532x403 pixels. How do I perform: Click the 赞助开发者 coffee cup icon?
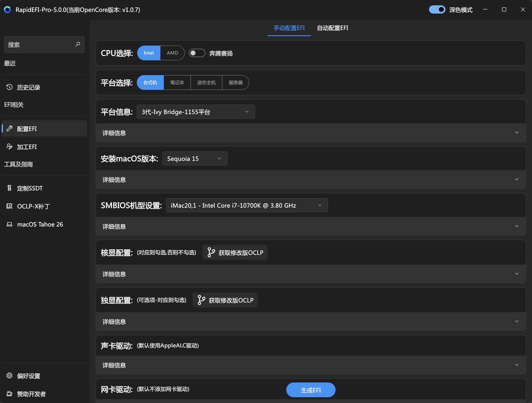(9, 394)
